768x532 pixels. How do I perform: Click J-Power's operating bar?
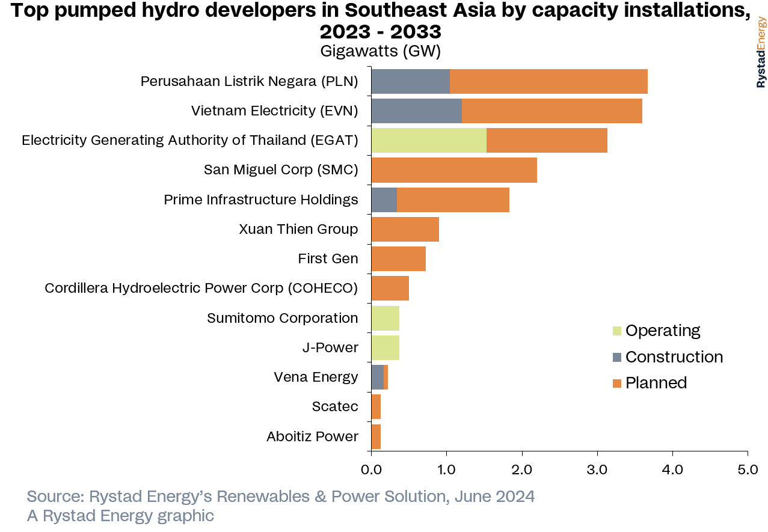pos(385,347)
